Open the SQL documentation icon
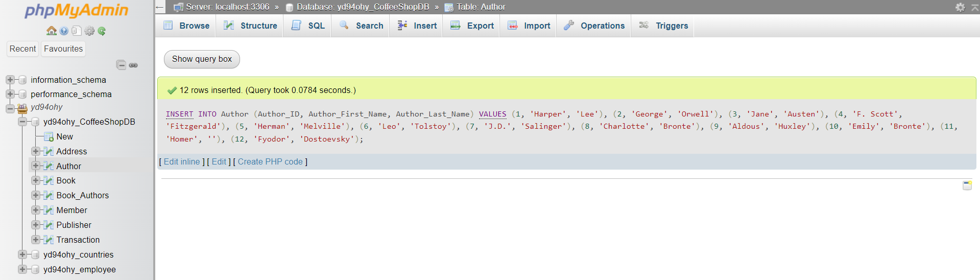Image resolution: width=980 pixels, height=280 pixels. (77, 31)
